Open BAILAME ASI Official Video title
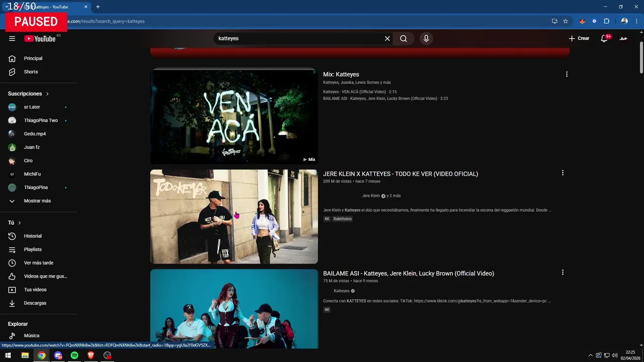Screen dimensions: 644x362 409,274
